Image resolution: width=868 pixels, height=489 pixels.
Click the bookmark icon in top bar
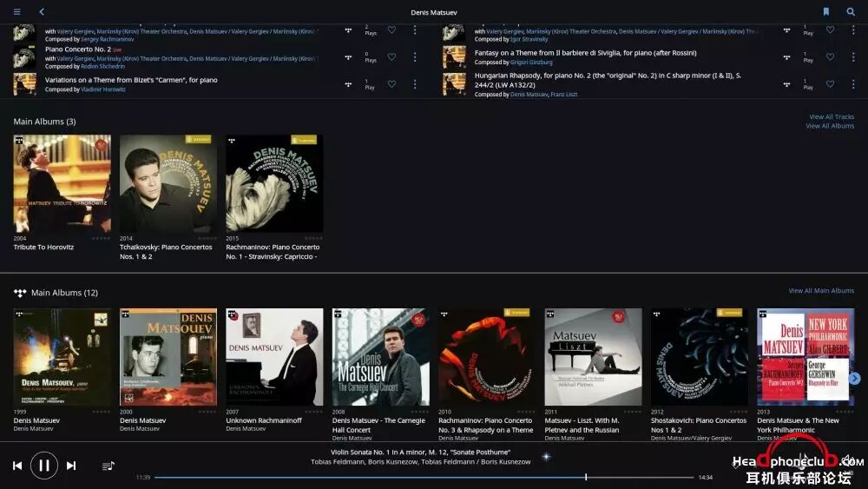pyautogui.click(x=826, y=11)
